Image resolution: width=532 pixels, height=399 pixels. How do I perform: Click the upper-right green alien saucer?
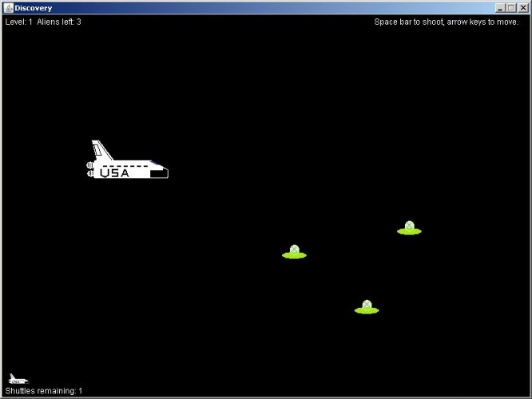(409, 227)
